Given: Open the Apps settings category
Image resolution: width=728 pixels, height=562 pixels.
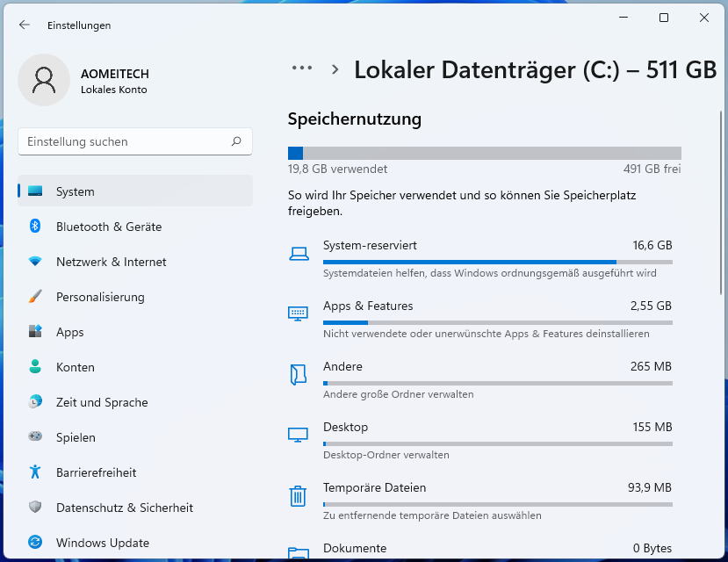Looking at the screenshot, I should [70, 332].
